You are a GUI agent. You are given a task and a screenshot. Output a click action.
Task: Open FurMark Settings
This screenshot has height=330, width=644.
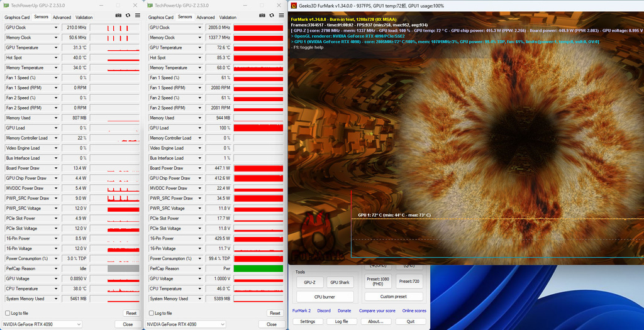click(x=308, y=322)
